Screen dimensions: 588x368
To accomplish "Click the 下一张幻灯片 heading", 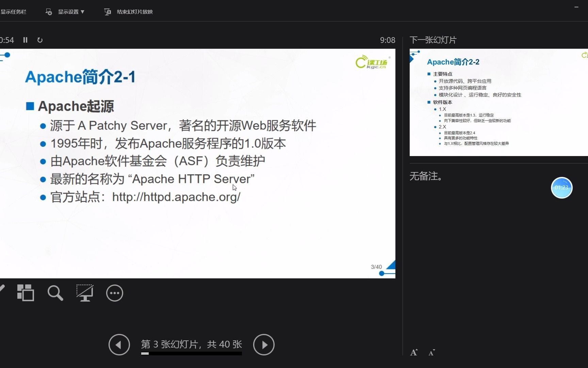I will [433, 40].
